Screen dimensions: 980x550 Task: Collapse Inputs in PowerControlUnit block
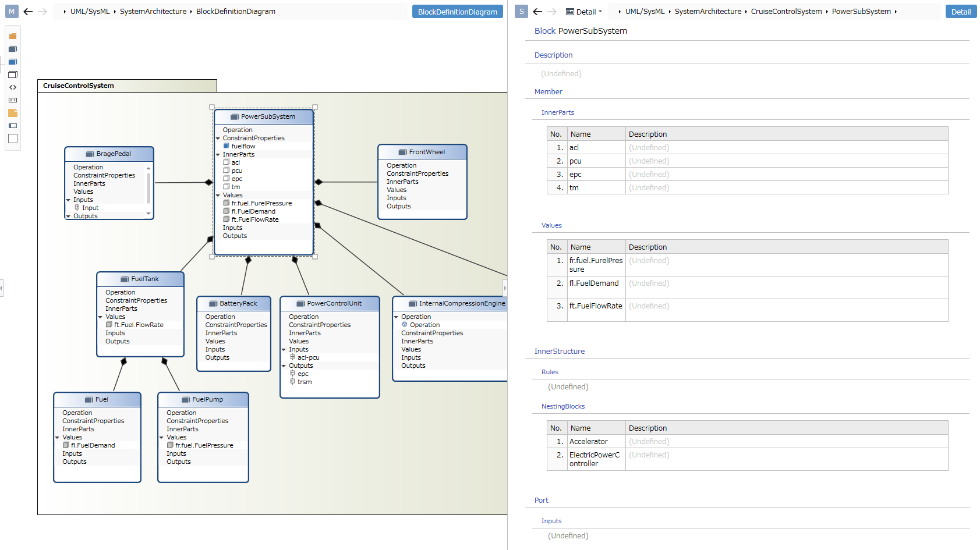coord(284,350)
